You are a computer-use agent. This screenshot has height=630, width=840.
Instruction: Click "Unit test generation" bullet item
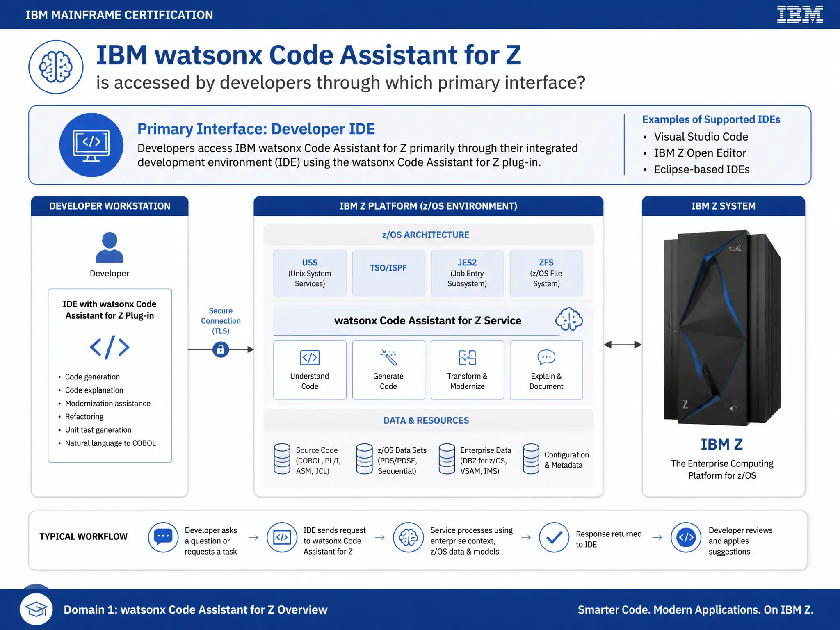tap(98, 430)
